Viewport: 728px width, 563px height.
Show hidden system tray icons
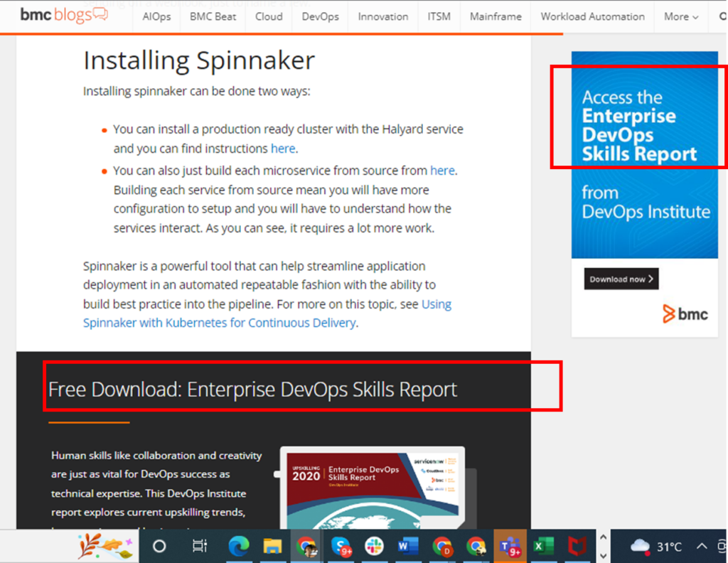tap(702, 546)
